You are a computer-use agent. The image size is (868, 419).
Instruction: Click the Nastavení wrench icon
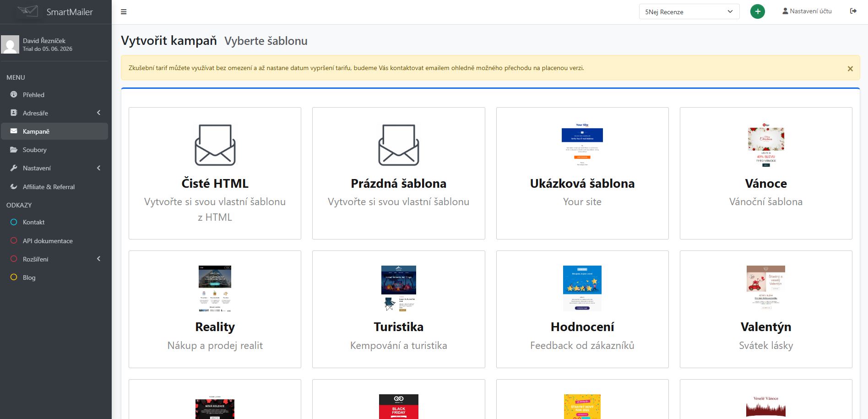tap(14, 168)
